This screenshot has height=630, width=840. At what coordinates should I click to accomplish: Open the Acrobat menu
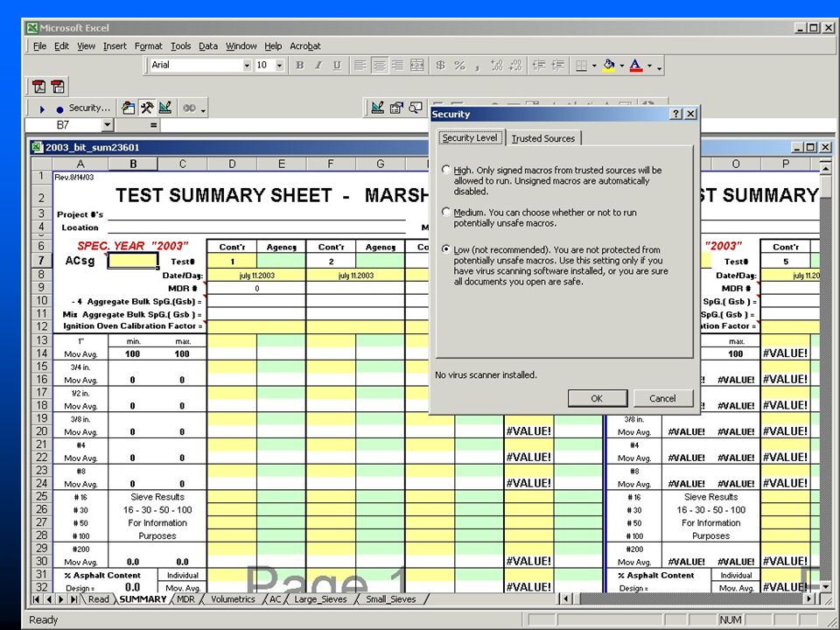point(305,46)
